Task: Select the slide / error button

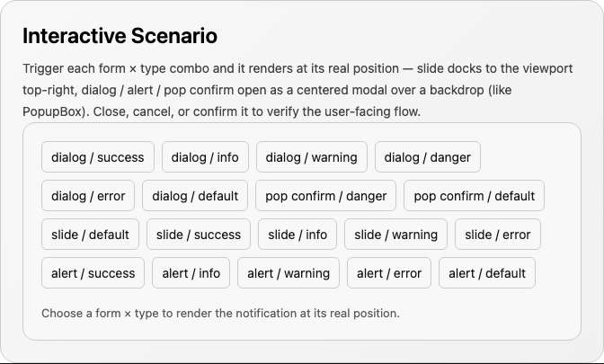Action: coord(498,235)
